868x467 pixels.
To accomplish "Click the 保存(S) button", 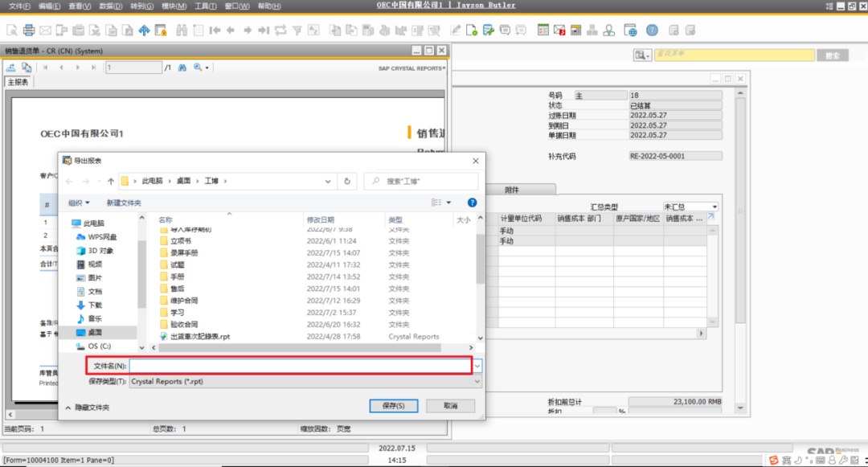I will (x=394, y=406).
